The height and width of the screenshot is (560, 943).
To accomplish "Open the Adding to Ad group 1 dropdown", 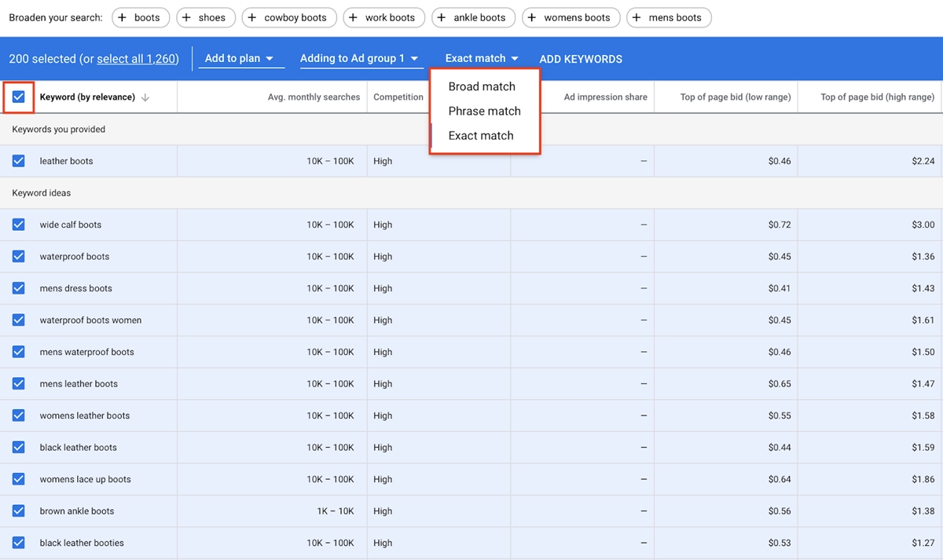I will [360, 59].
